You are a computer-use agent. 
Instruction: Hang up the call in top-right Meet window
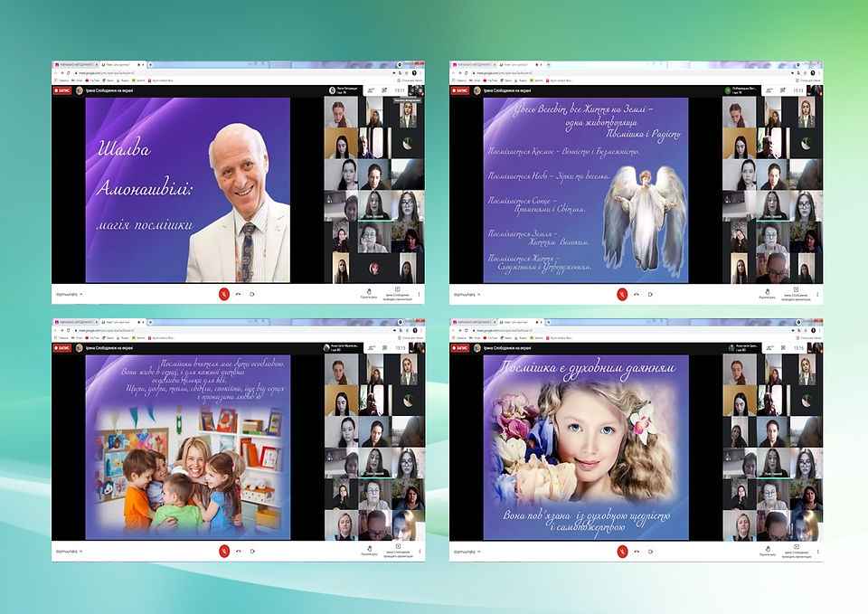pos(637,294)
